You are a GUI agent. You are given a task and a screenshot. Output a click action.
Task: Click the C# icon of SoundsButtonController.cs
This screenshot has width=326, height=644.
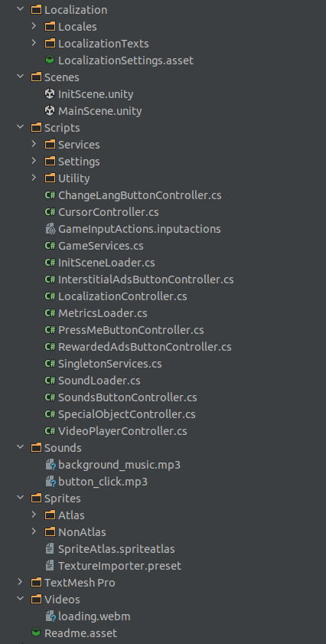tap(50, 397)
